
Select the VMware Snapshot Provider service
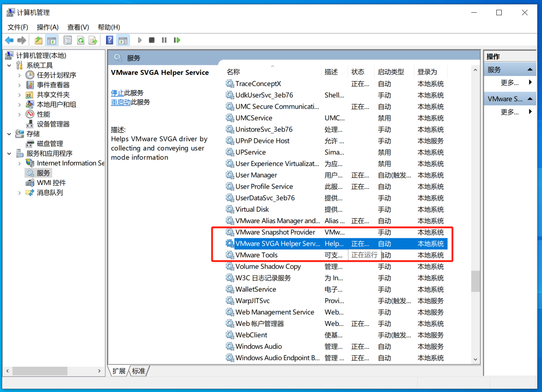tap(336, 232)
